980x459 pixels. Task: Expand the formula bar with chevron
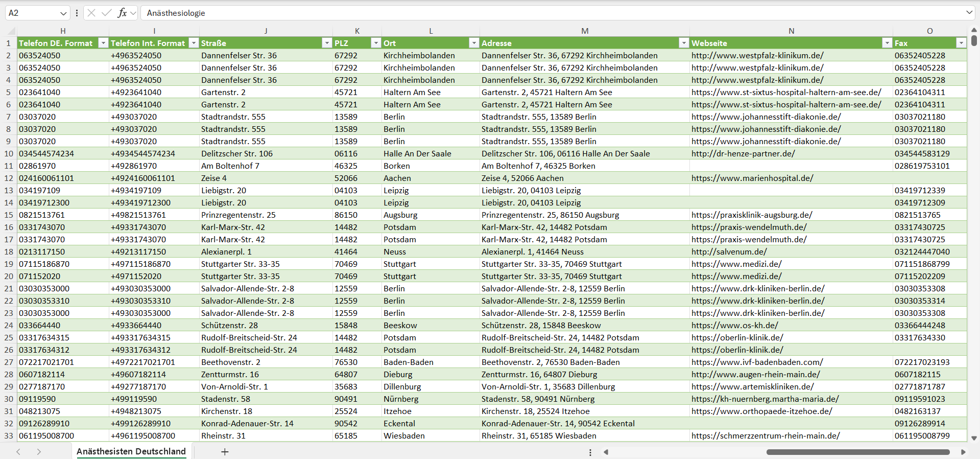[969, 12]
